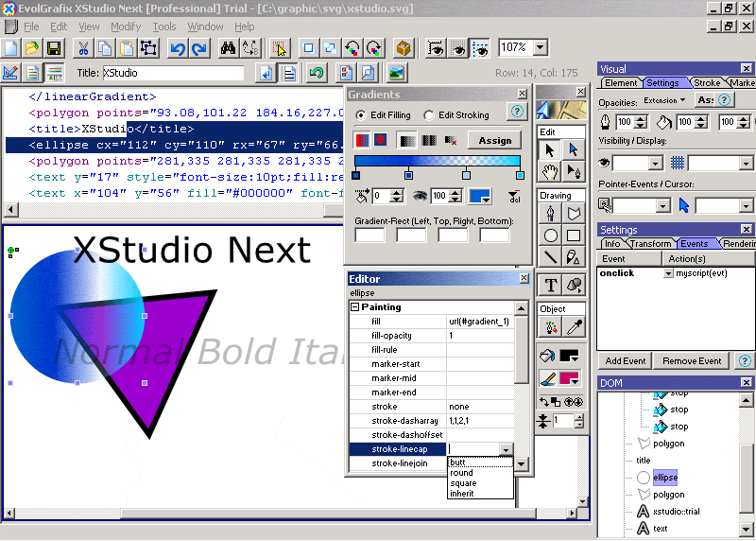Screen dimensions: 756x541
Task: Click the Assign button in Gradients panel
Action: [x=494, y=140]
